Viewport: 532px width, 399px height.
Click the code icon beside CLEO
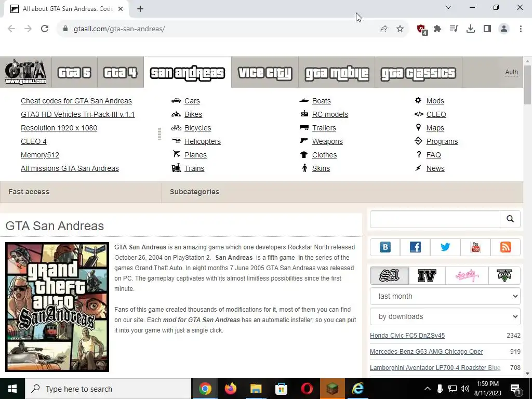[x=419, y=114]
